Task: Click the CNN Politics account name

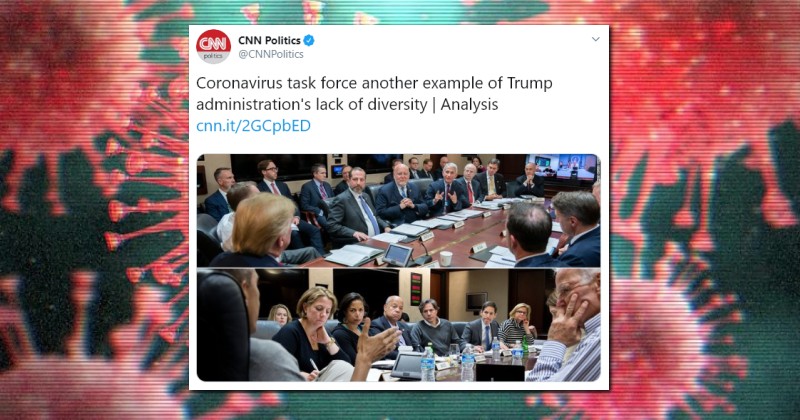Action: coord(269,40)
